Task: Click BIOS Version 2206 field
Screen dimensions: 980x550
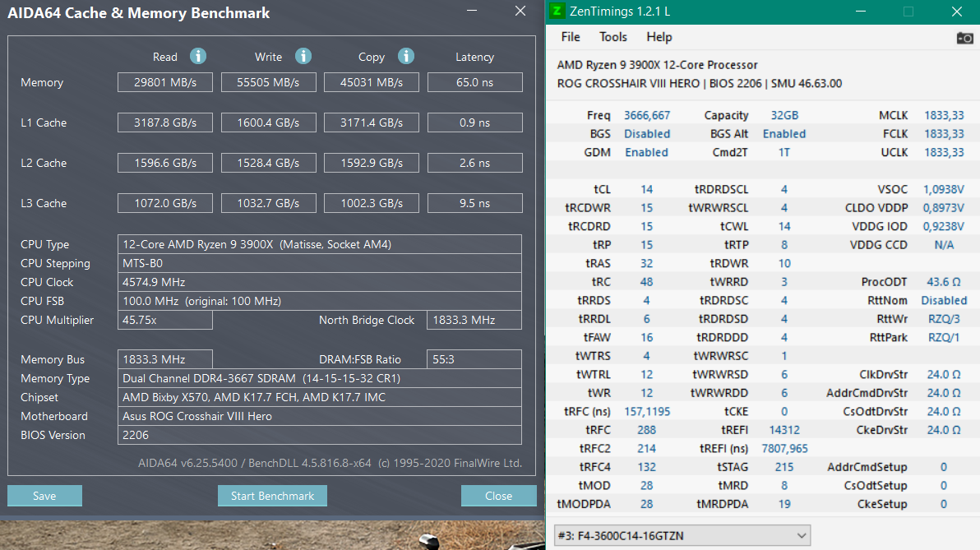Action: click(319, 435)
